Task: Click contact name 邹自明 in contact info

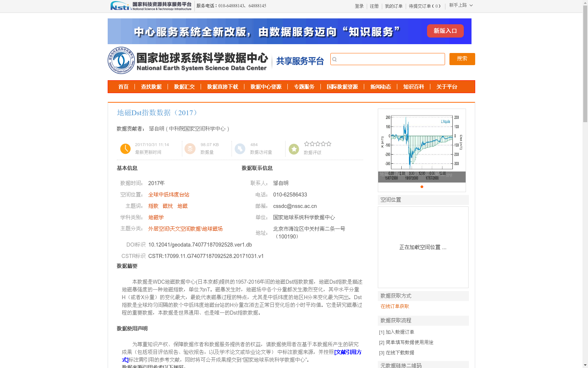Action: click(281, 183)
